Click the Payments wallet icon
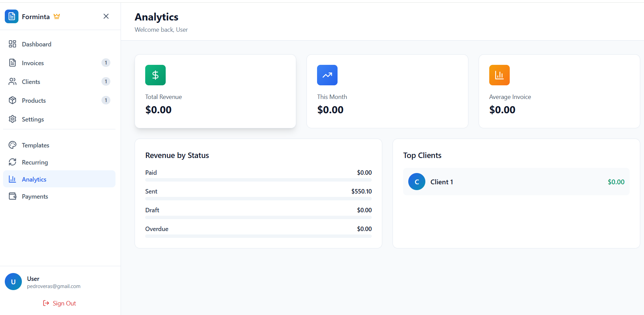The image size is (644, 315). click(13, 196)
